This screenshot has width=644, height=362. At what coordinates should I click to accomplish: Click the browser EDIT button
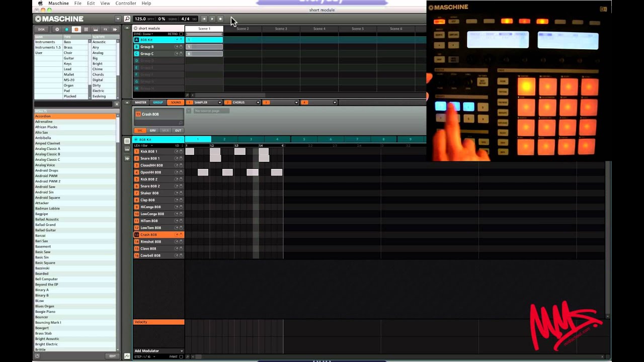(112, 356)
